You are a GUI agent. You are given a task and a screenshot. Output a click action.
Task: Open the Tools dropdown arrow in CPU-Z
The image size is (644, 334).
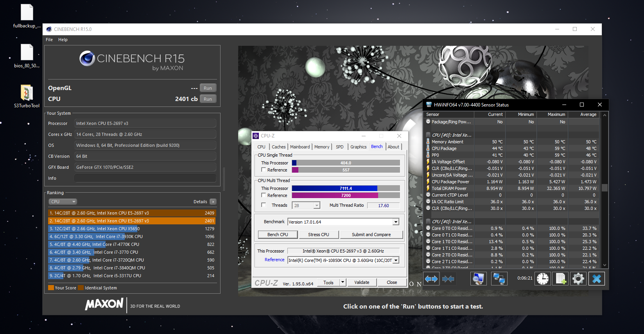343,282
